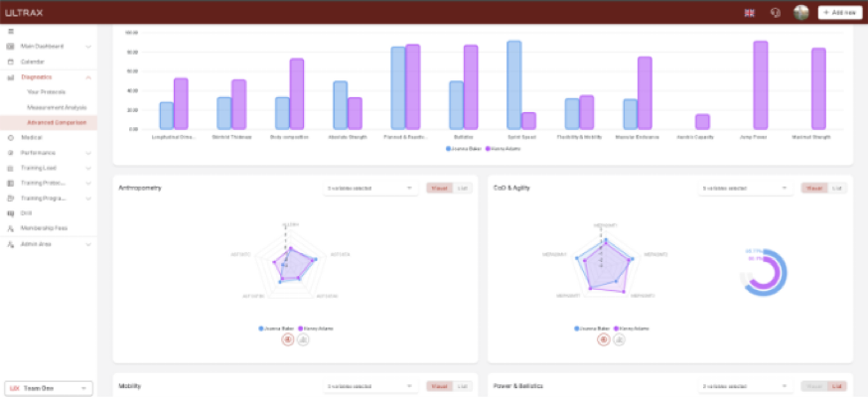Open CoD & Agility variables dropdown

pos(744,188)
